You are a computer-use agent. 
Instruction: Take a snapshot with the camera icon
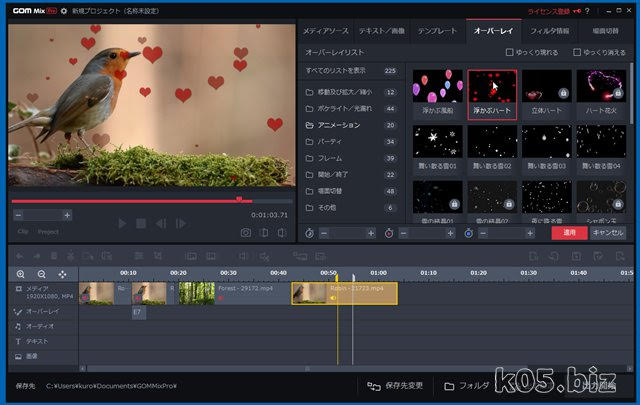tap(246, 232)
